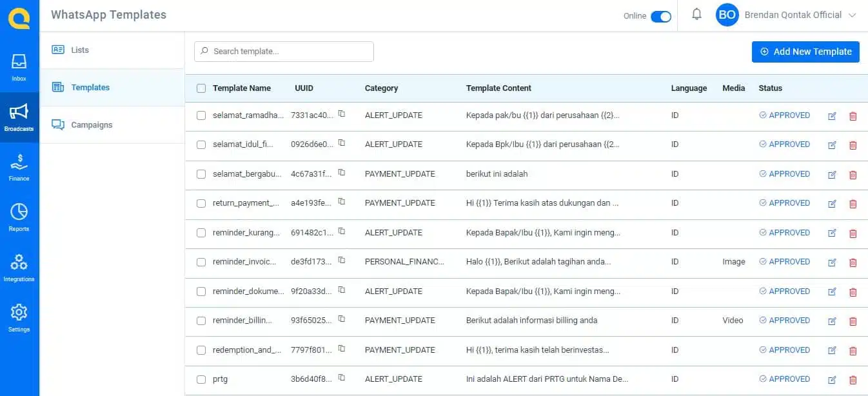Click the Video media cell
Viewport: 868px width, 396px height.
(x=733, y=320)
